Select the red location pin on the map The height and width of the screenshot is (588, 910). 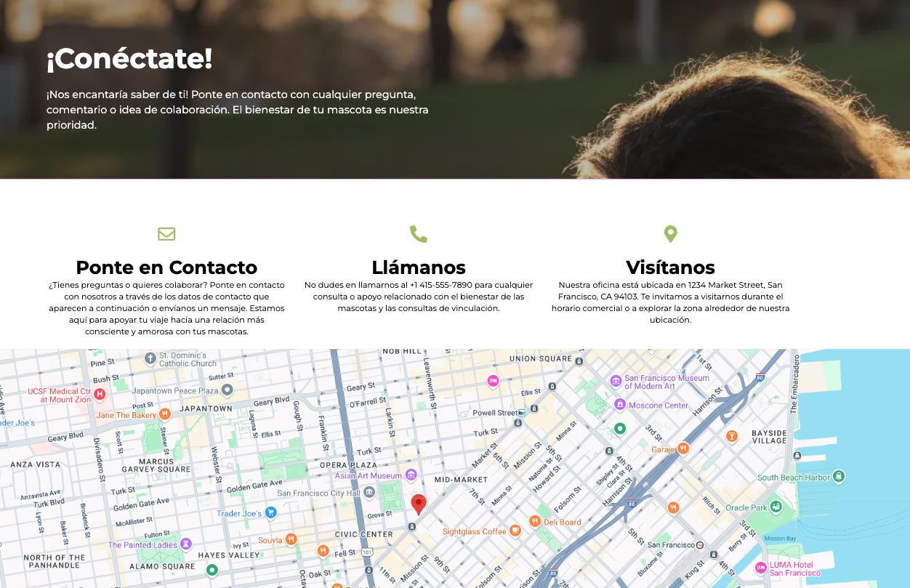tap(419, 504)
